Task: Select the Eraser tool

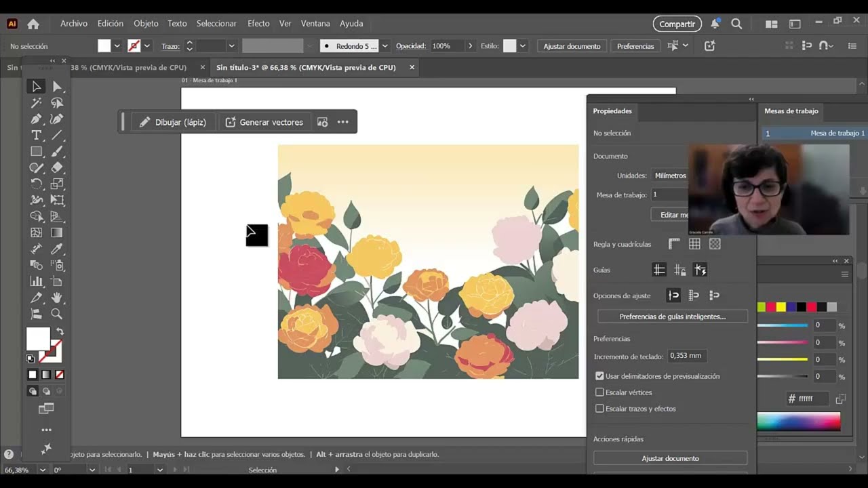Action: pos(57,168)
